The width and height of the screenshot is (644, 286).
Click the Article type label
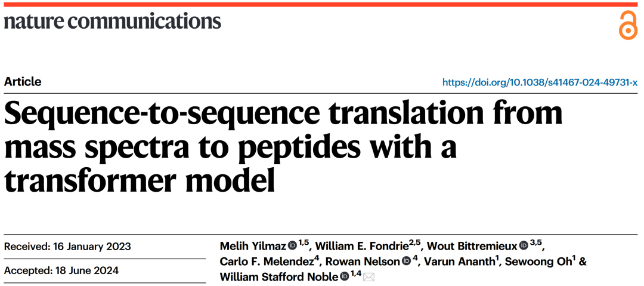(23, 82)
